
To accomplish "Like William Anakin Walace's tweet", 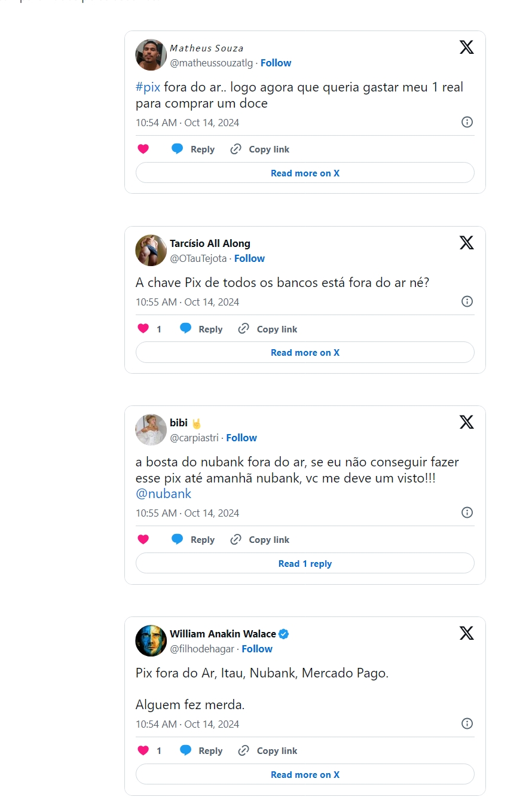I will tap(143, 750).
